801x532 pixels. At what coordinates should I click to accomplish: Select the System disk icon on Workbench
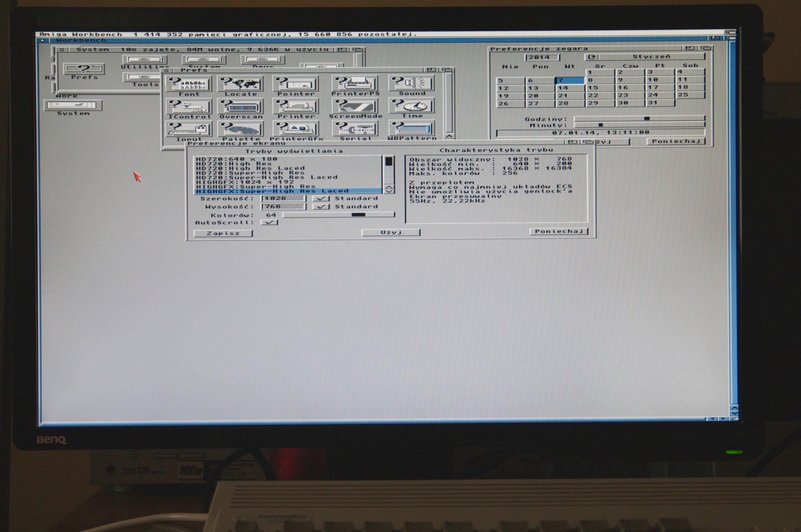(x=73, y=108)
